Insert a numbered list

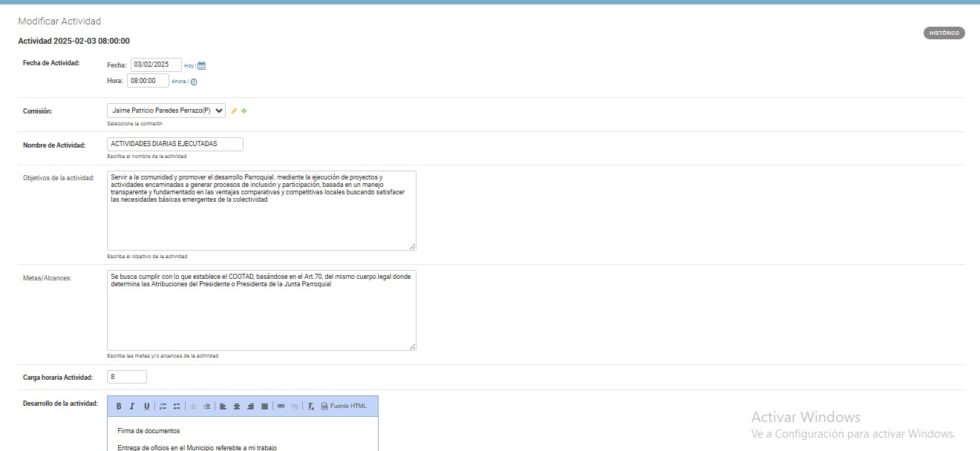pyautogui.click(x=163, y=406)
